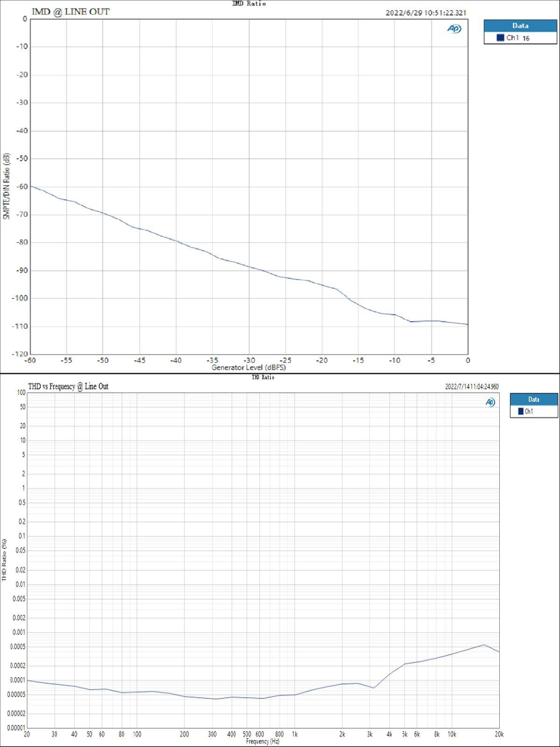Select the Ch1 label in the IMD legend
Viewport: 560px width, 747px height.
[x=512, y=38]
